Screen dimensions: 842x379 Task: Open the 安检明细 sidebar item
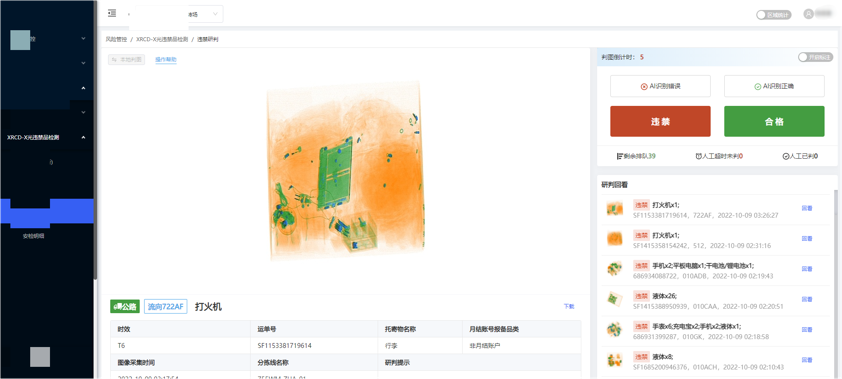[33, 236]
